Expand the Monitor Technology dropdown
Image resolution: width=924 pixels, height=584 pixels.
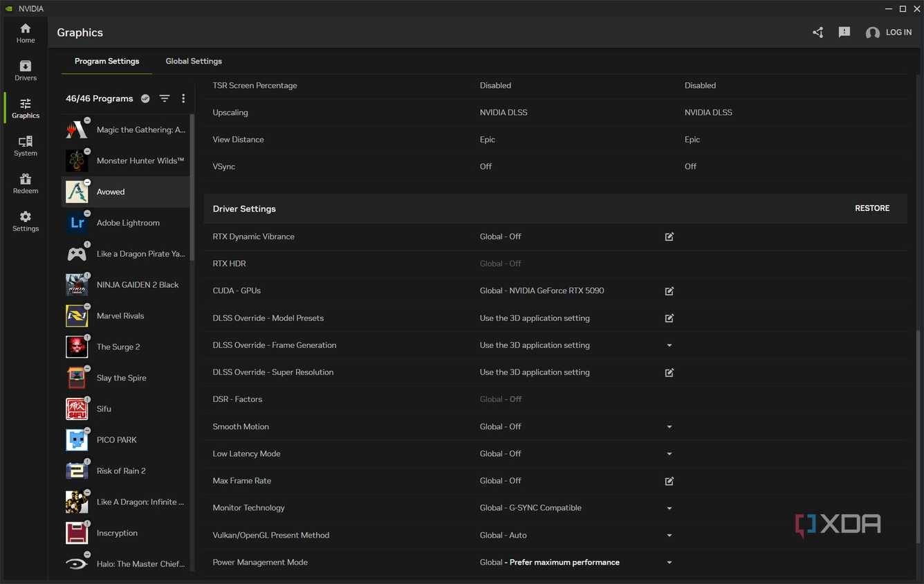(x=669, y=508)
